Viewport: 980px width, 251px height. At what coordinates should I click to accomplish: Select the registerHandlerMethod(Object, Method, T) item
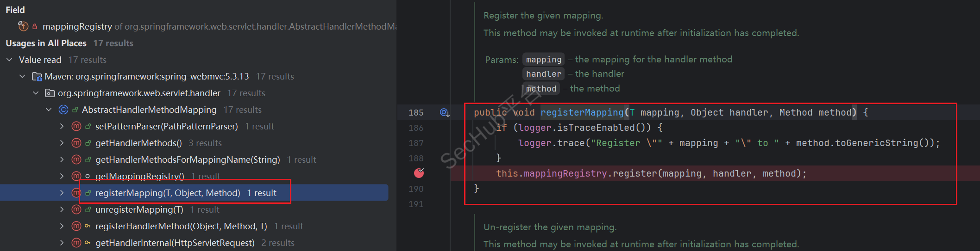(x=181, y=226)
